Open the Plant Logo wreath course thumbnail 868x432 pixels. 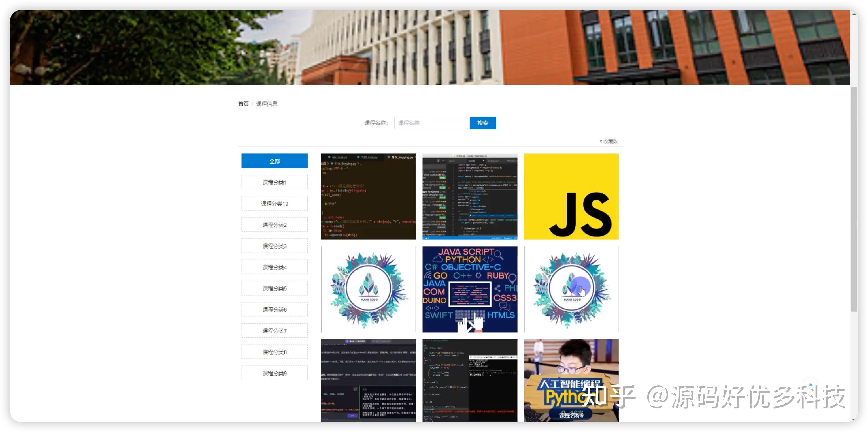[368, 288]
